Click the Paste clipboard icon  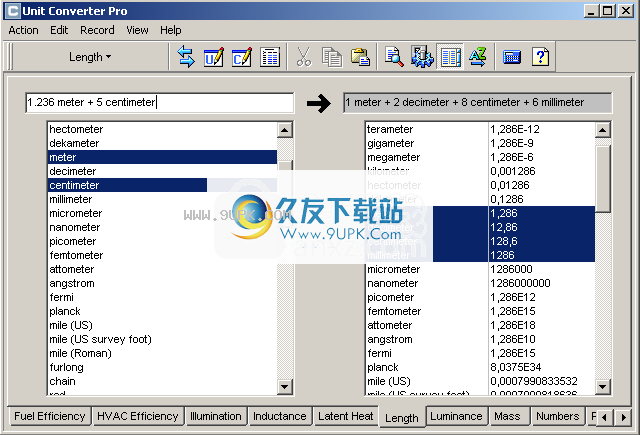pos(360,57)
